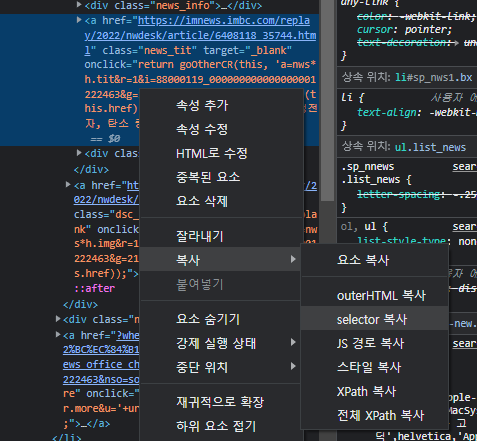Viewport: 477px width, 441px height.
Task: Open source link beside 'ol, ul' rule
Action: point(464,227)
